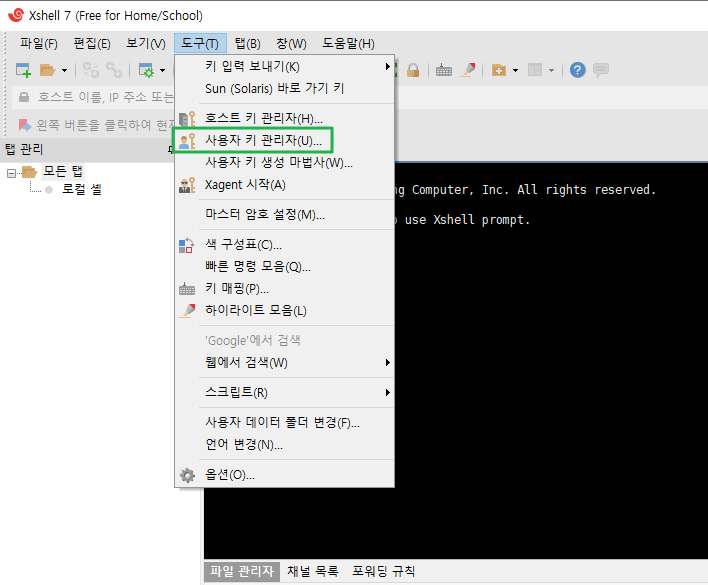
Task: Select 사용자 데이터 폴더 변경(F)...
Action: [284, 422]
